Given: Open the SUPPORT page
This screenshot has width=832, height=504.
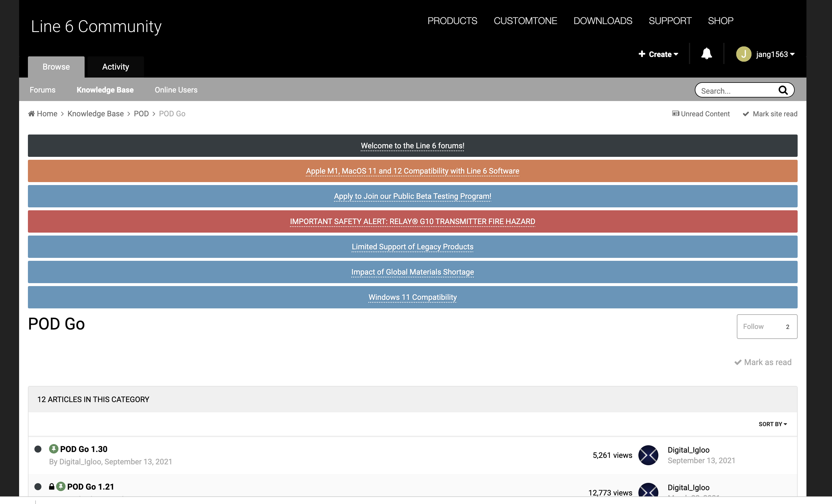Looking at the screenshot, I should pos(670,21).
